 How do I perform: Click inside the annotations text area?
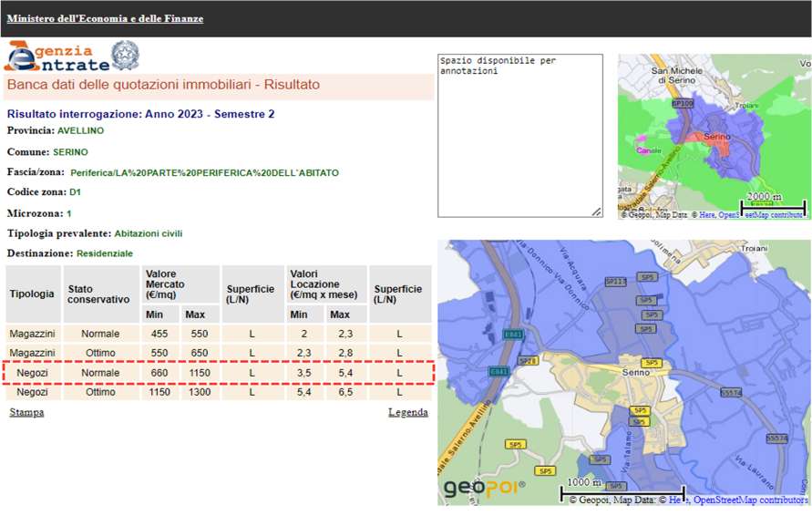519,135
